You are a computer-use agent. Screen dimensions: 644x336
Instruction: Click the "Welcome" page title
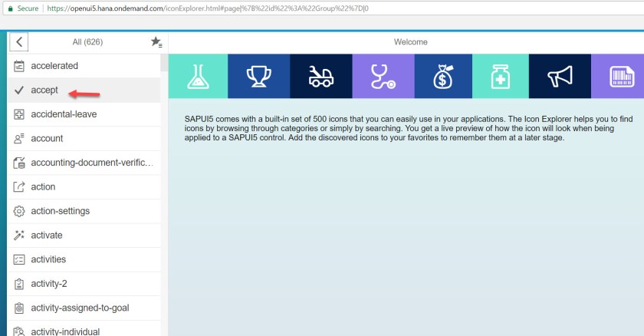click(411, 42)
